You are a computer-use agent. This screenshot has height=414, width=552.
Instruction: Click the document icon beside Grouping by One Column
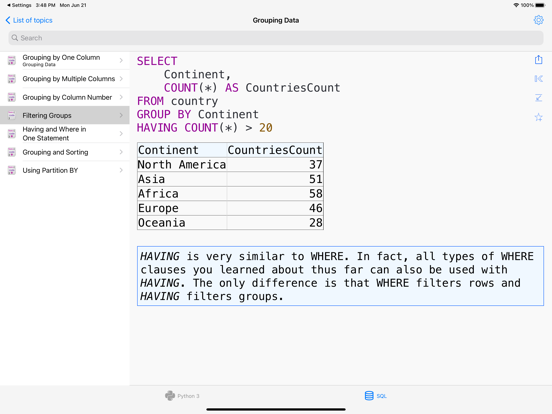[12, 60]
